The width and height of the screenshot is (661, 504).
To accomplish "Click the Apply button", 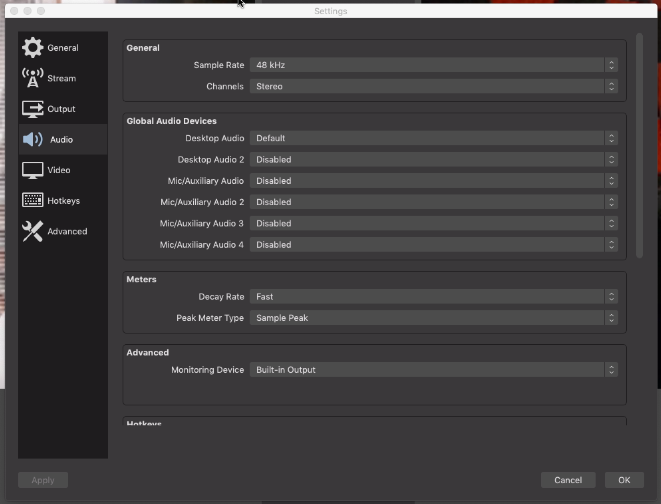I will click(43, 480).
